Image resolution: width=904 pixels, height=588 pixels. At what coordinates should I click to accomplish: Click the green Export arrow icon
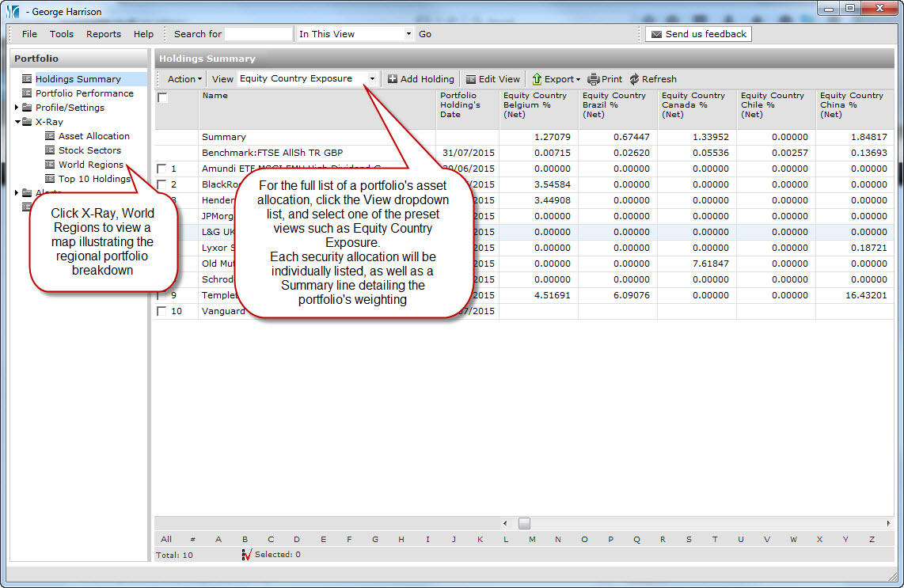pyautogui.click(x=537, y=79)
